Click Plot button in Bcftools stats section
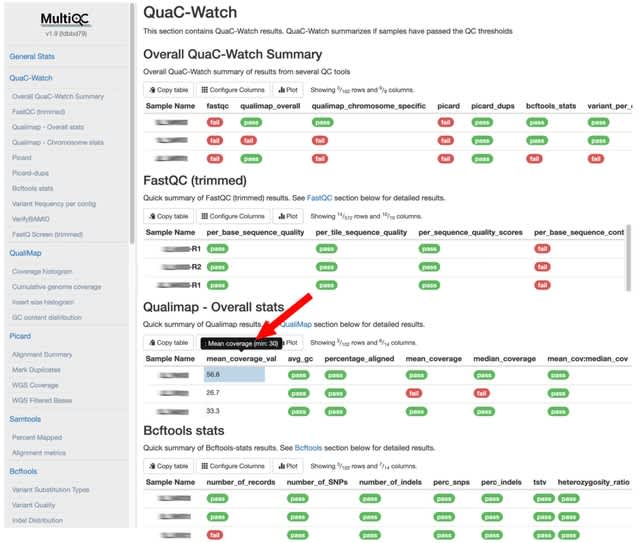The image size is (640, 543). [291, 466]
